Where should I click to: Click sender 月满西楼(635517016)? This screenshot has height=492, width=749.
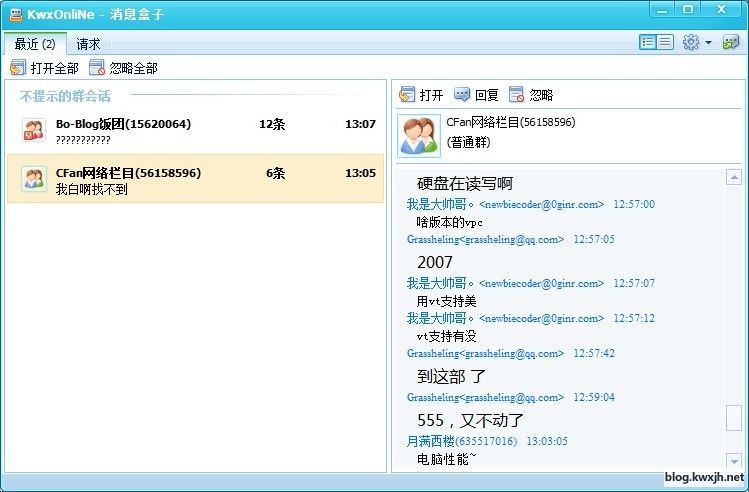click(x=462, y=441)
